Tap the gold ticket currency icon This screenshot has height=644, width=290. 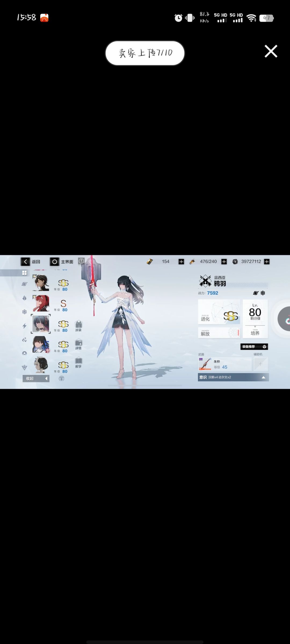[150, 262]
